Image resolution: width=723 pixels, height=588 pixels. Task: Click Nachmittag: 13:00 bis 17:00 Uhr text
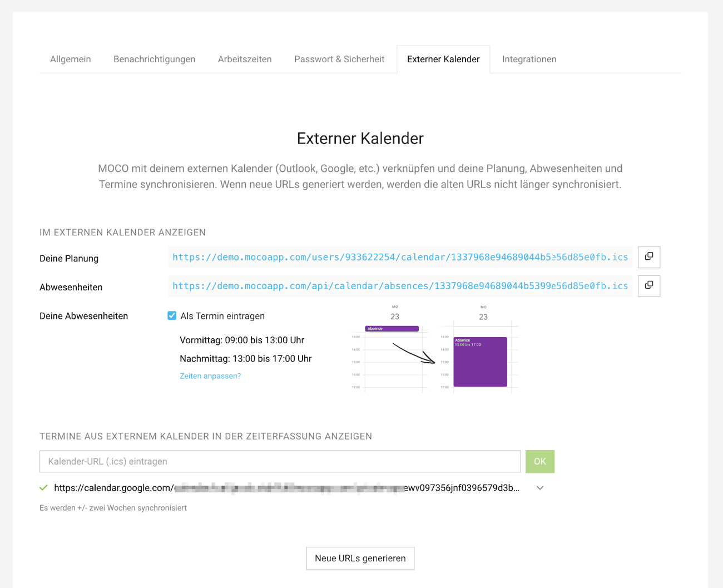point(246,358)
